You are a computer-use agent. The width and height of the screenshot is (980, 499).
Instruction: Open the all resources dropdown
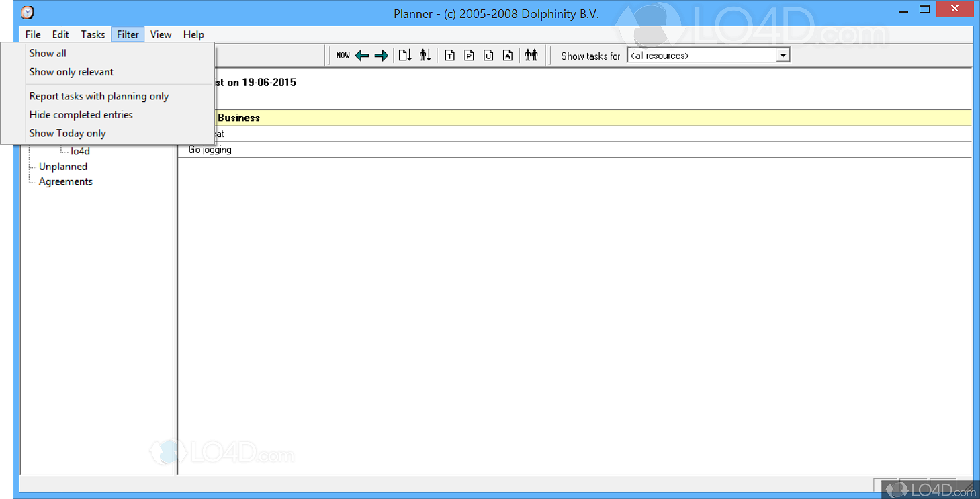tap(783, 55)
